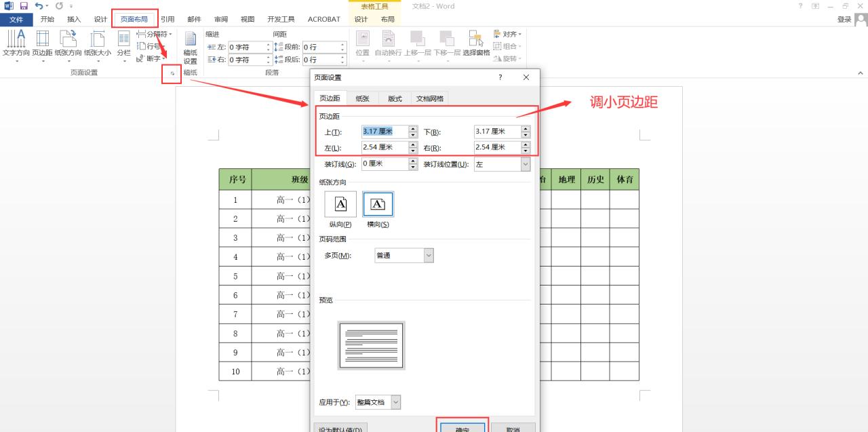Screen dimensions: 868x432
Task: Switch to the Review (审阅) ribbon tab
Action: click(221, 19)
